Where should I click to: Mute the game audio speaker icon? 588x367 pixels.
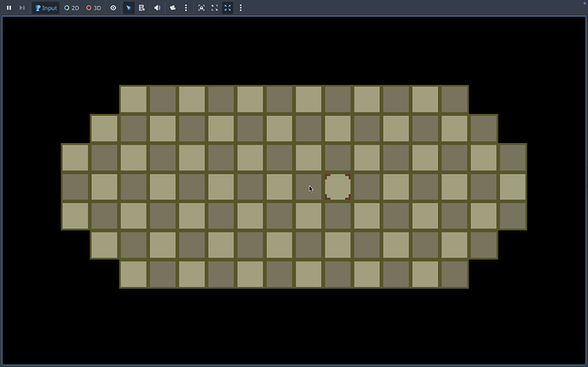coord(157,8)
